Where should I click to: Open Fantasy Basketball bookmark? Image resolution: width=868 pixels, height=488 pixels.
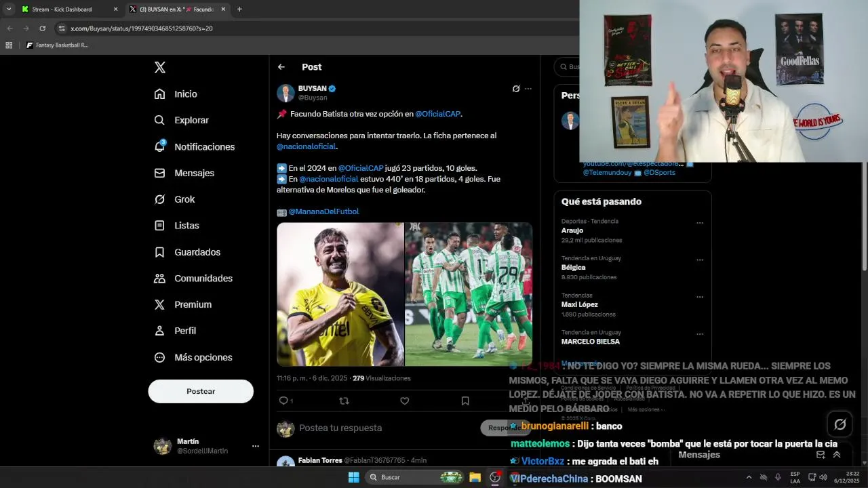tap(57, 45)
